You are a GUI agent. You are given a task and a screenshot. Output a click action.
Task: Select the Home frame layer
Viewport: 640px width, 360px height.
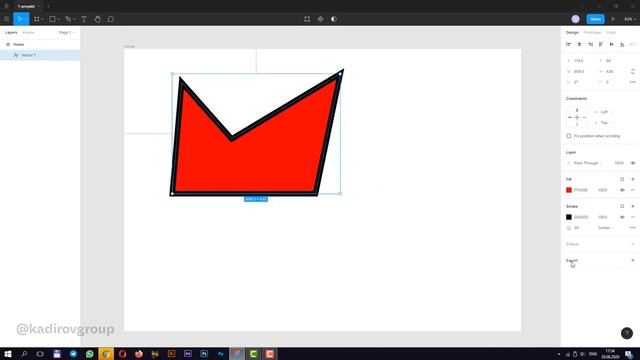(40, 44)
